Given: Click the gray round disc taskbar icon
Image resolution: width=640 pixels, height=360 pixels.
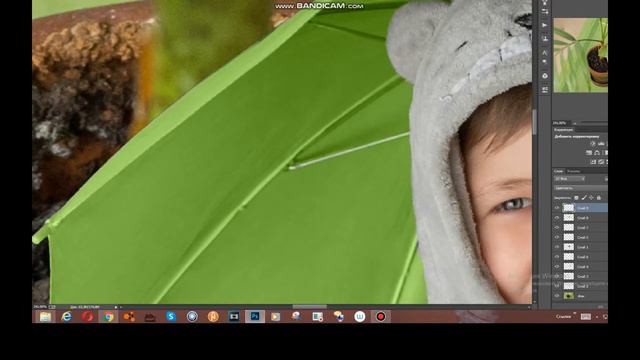Looking at the screenshot, I should tap(192, 316).
